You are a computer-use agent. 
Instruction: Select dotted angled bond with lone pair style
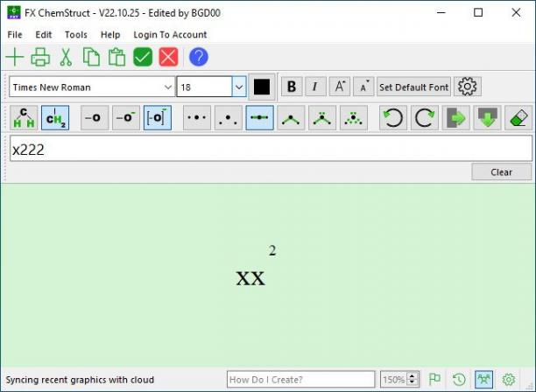354,118
